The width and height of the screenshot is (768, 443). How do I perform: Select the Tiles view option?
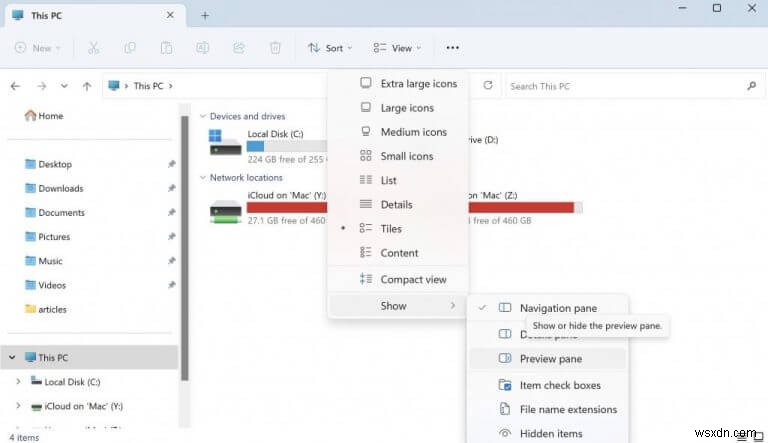click(398, 228)
